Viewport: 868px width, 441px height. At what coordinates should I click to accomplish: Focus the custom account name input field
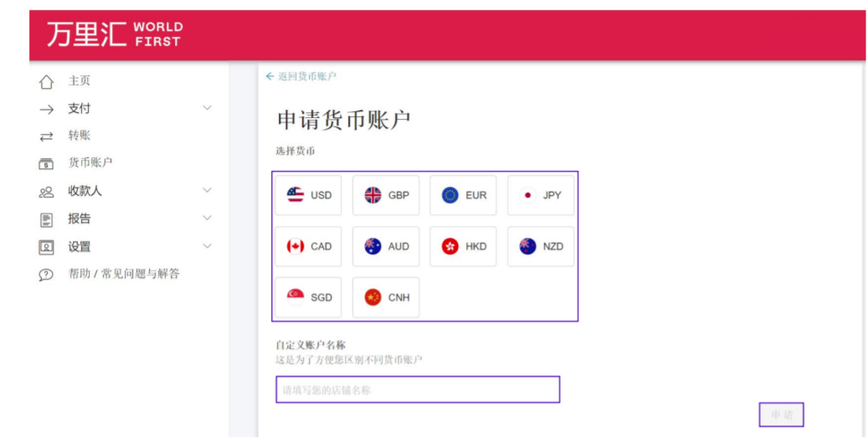pos(417,389)
